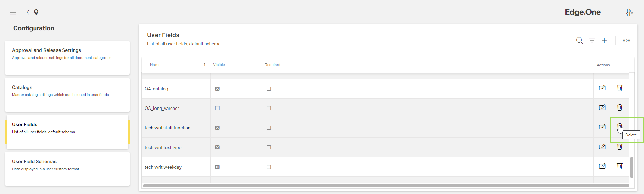Click the location pin icon
This screenshot has height=194, width=644.
coord(36,12)
